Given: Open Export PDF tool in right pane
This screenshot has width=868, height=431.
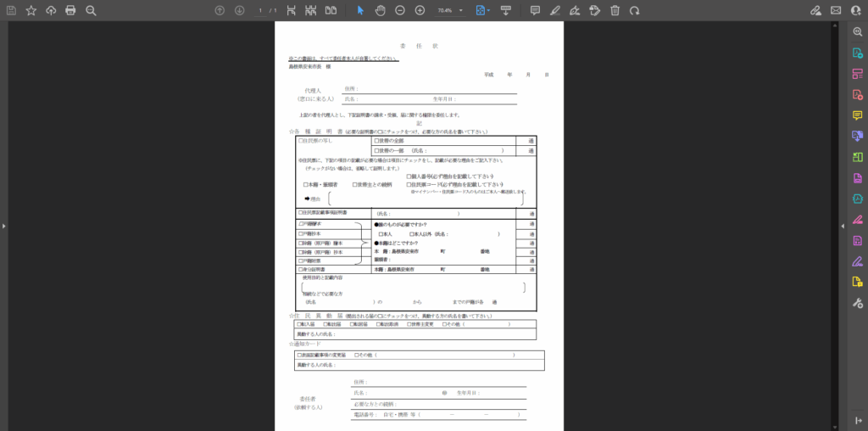Looking at the screenshot, I should (x=858, y=53).
